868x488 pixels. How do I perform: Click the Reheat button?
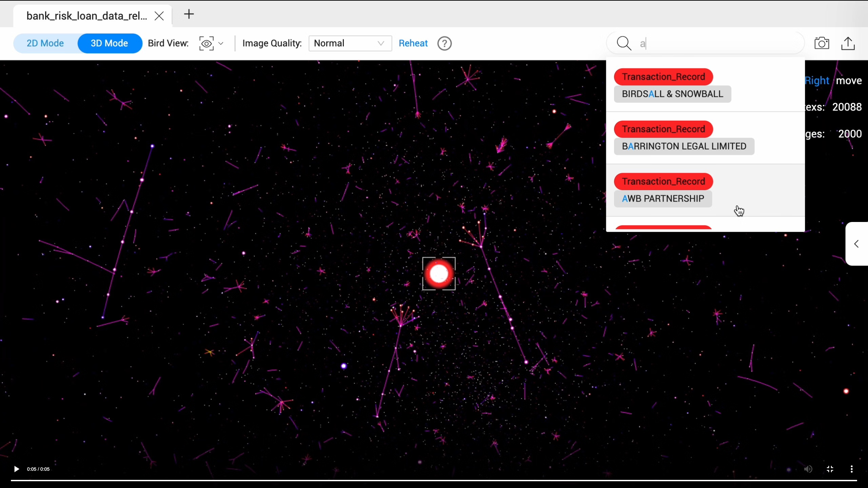pos(413,43)
